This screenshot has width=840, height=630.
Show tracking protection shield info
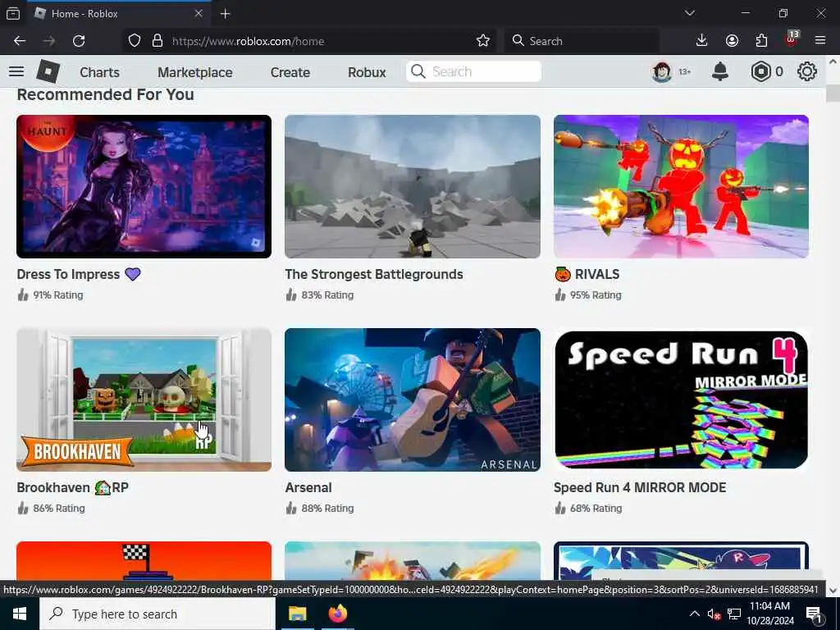coord(135,41)
